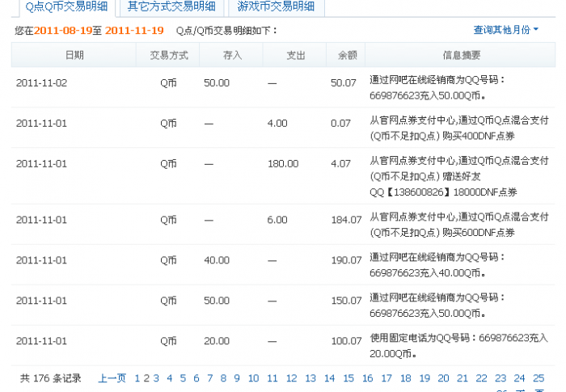Screen dimensions: 566x392
Task: Open page 17 of records
Action: click(386, 378)
